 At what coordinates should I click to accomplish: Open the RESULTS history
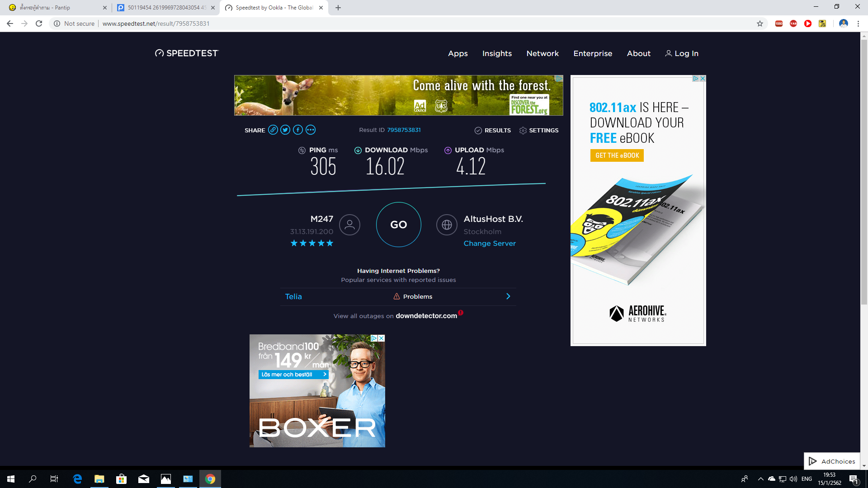493,130
